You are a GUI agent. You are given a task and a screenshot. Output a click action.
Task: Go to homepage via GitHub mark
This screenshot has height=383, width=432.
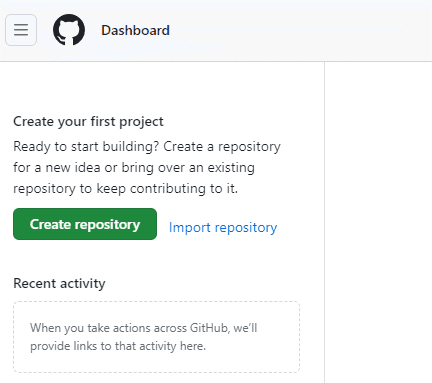[x=69, y=30]
